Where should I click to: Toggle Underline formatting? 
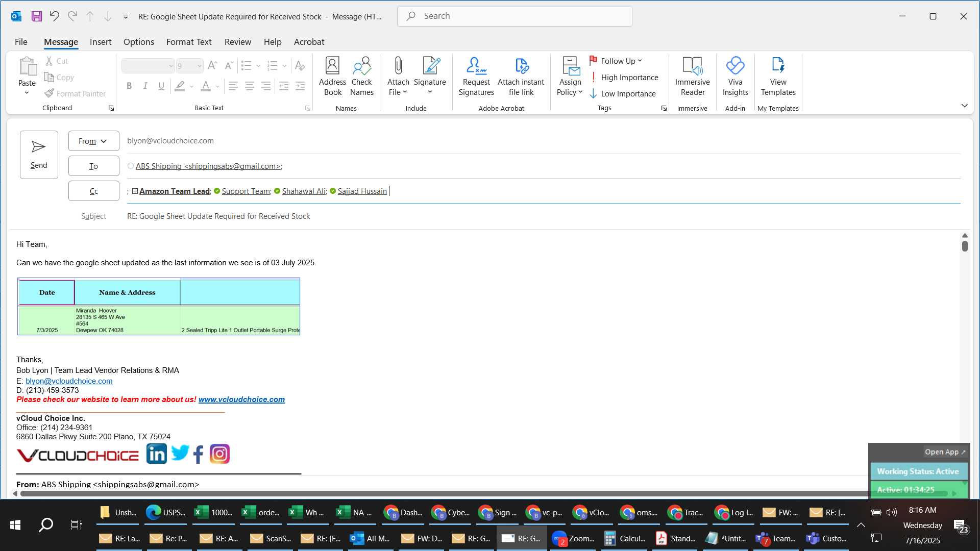[161, 86]
